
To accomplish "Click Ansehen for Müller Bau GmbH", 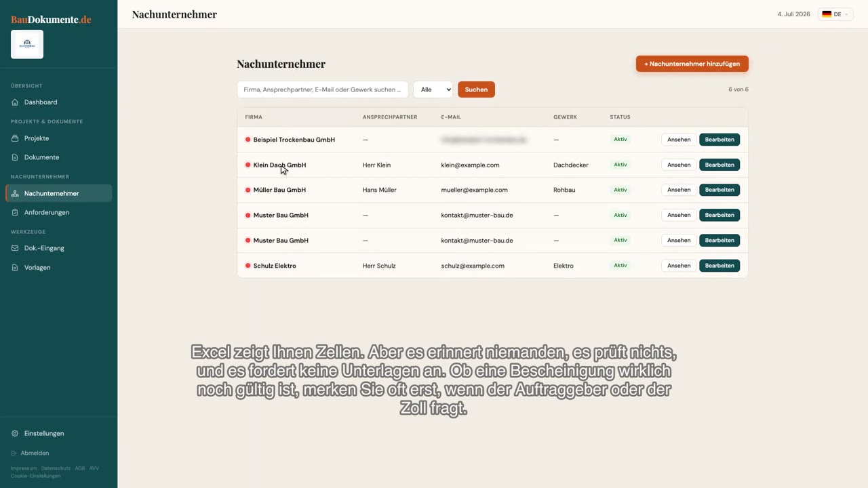I will coord(679,190).
